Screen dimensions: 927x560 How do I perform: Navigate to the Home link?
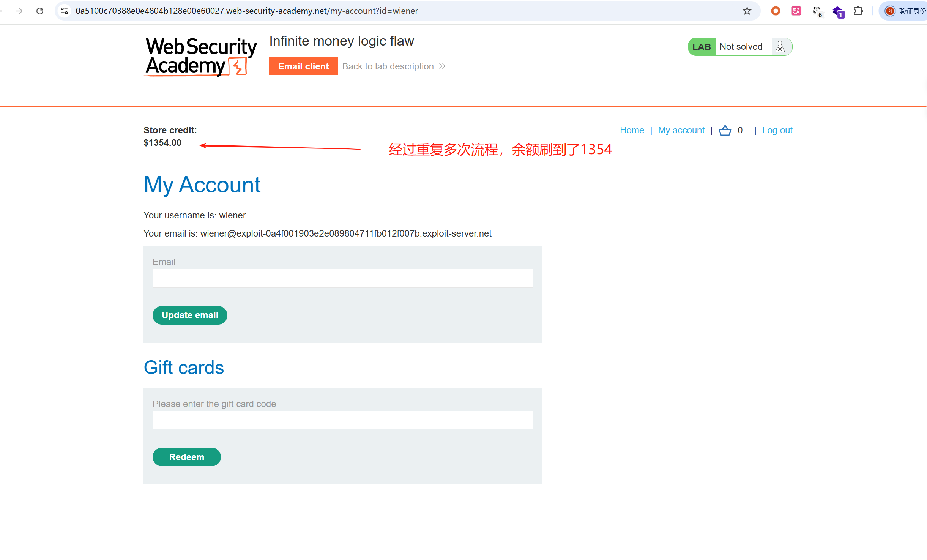point(632,130)
